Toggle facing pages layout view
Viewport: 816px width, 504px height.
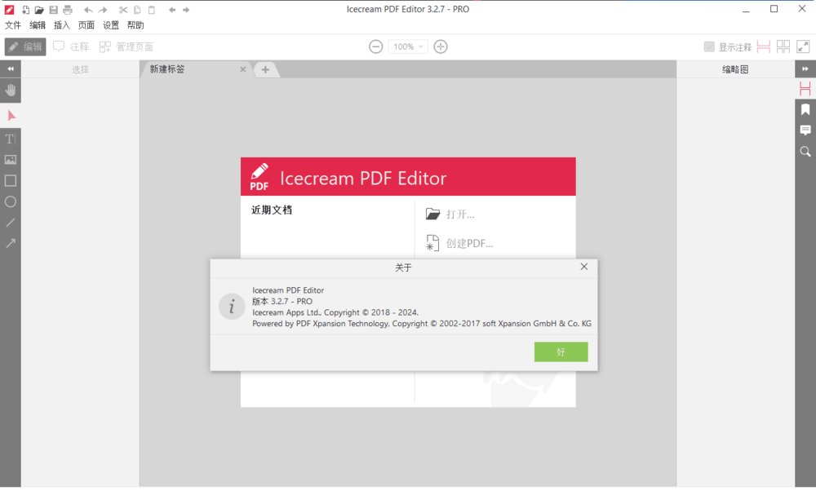coord(783,46)
